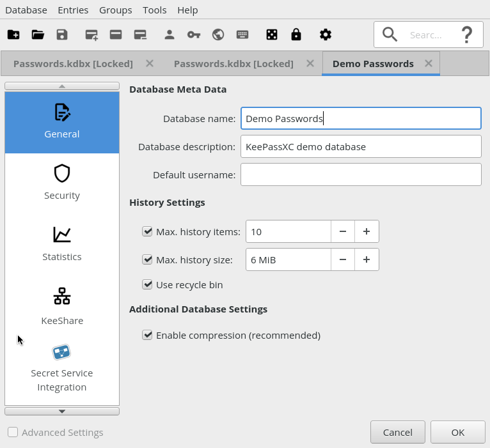This screenshot has height=448, width=490.
Task: Click the Add New Entry icon
Action: pyautogui.click(x=91, y=35)
